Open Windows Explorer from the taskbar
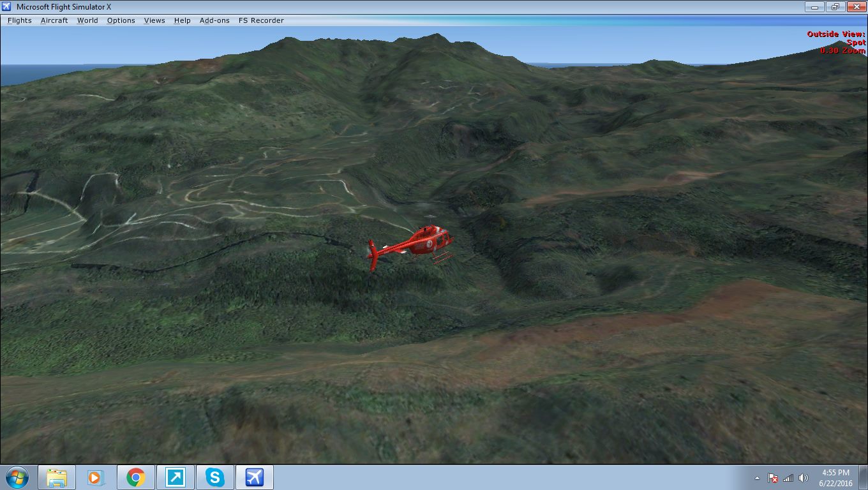Image resolution: width=868 pixels, height=490 pixels. pyautogui.click(x=56, y=477)
